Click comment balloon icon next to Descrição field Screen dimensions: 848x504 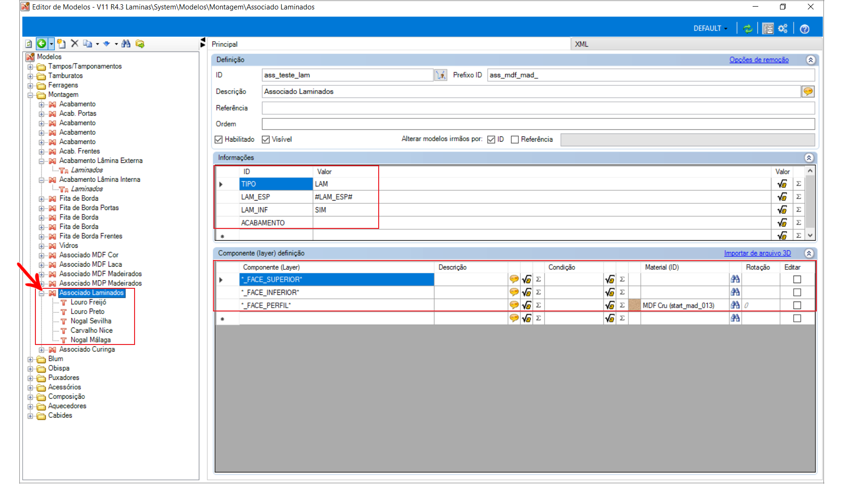(x=808, y=92)
